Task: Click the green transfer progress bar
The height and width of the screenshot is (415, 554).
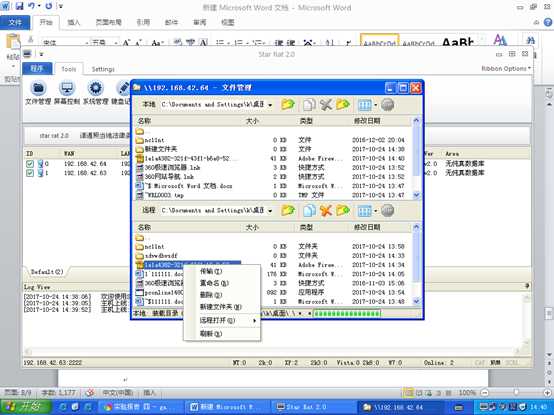Action: click(x=347, y=313)
